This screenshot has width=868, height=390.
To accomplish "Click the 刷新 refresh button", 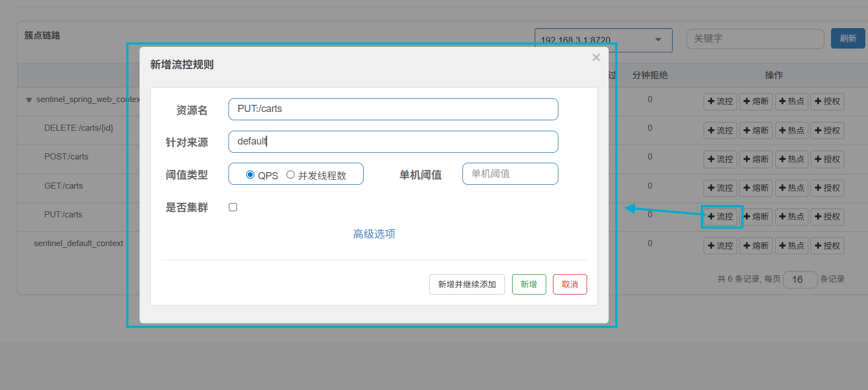I will pyautogui.click(x=848, y=39).
